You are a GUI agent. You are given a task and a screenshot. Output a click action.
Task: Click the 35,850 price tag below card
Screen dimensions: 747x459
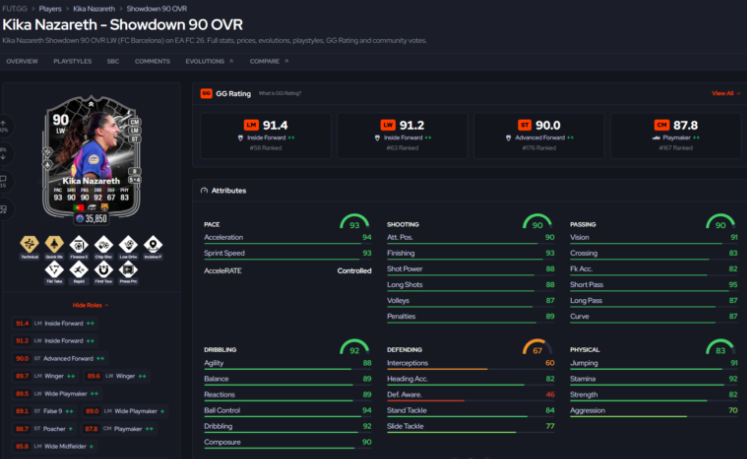pos(91,219)
